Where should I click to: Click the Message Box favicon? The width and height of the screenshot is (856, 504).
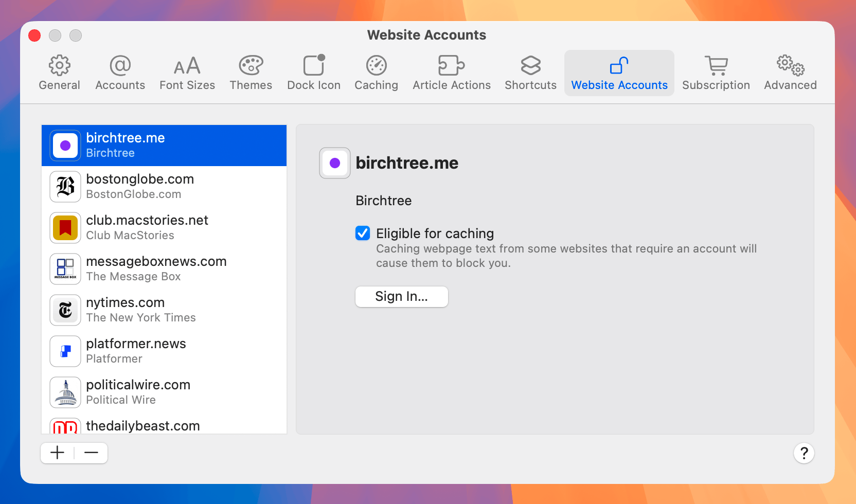pyautogui.click(x=65, y=269)
